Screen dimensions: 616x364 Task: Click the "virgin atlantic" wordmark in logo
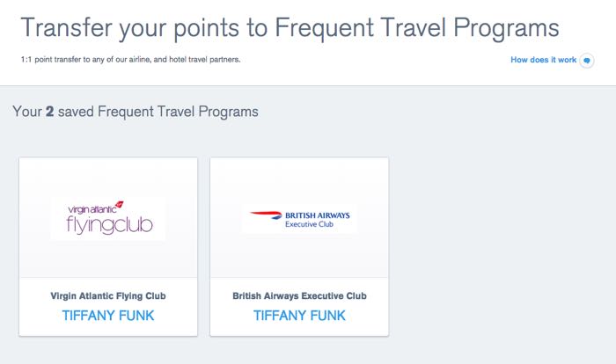point(92,209)
